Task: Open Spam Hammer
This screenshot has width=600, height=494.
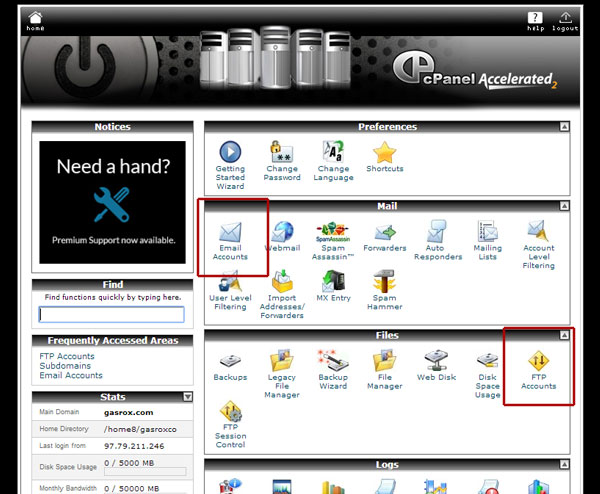Action: [x=385, y=290]
